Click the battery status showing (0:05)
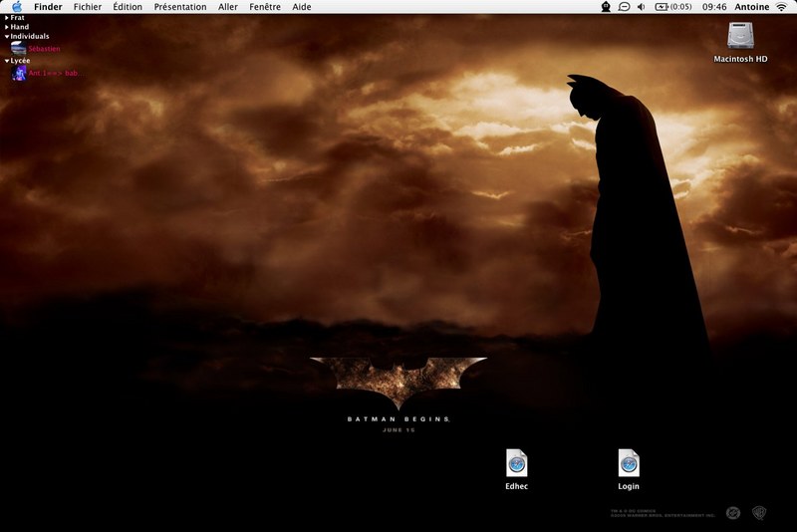 point(673,7)
